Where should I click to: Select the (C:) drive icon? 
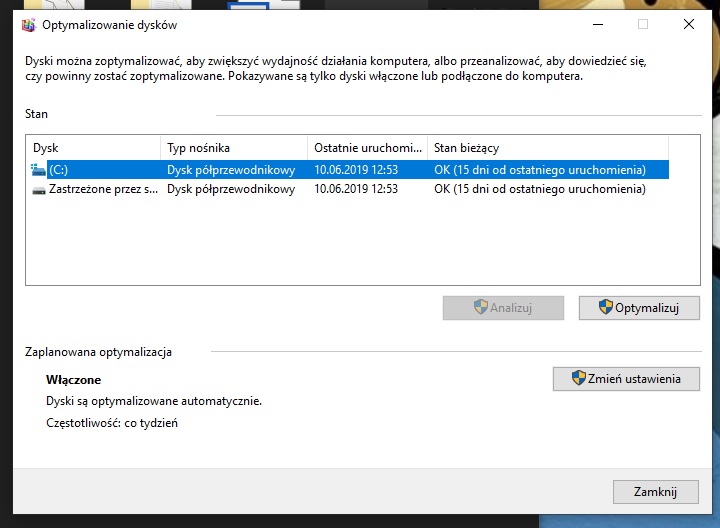(39, 170)
